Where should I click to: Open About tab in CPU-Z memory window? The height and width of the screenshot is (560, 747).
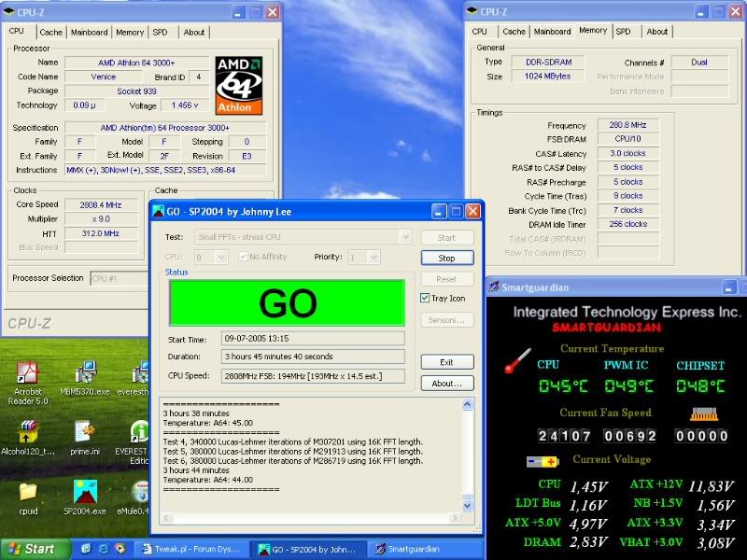point(657,32)
